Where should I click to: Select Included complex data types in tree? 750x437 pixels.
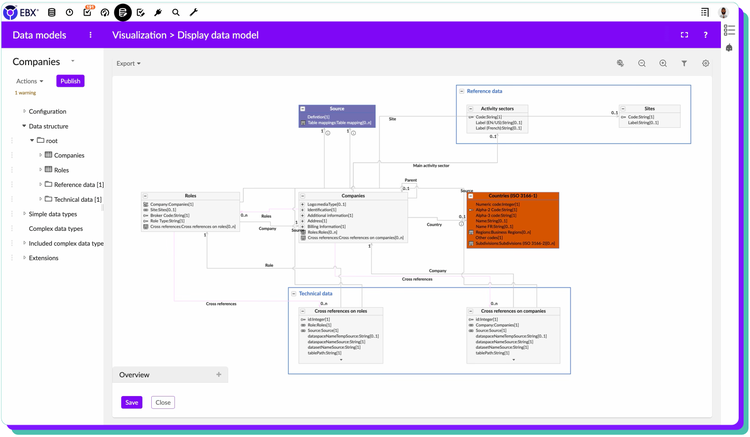point(66,243)
